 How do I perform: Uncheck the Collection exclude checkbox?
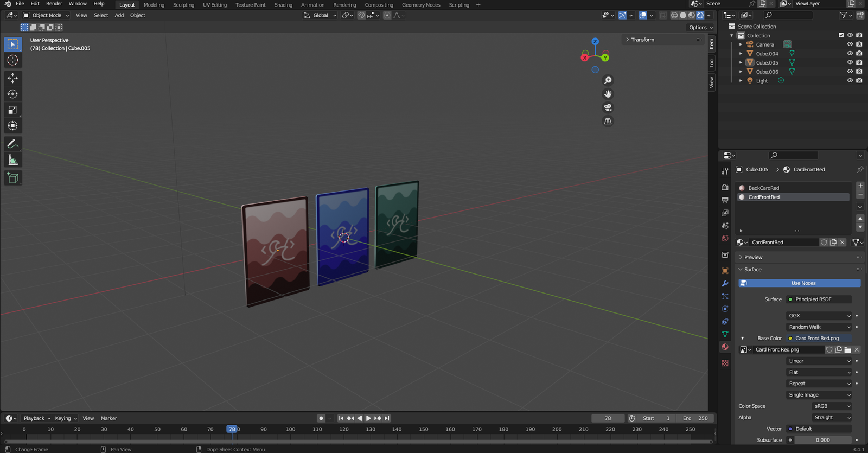(x=841, y=35)
